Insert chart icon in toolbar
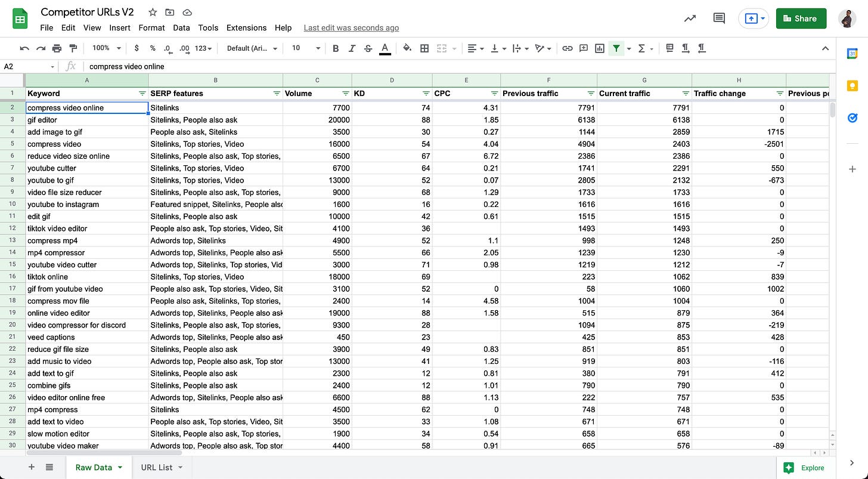The image size is (868, 479). click(x=600, y=48)
